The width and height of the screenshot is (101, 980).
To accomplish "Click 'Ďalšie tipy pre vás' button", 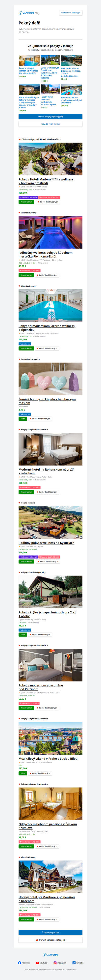I will pyautogui.click(x=50, y=933).
